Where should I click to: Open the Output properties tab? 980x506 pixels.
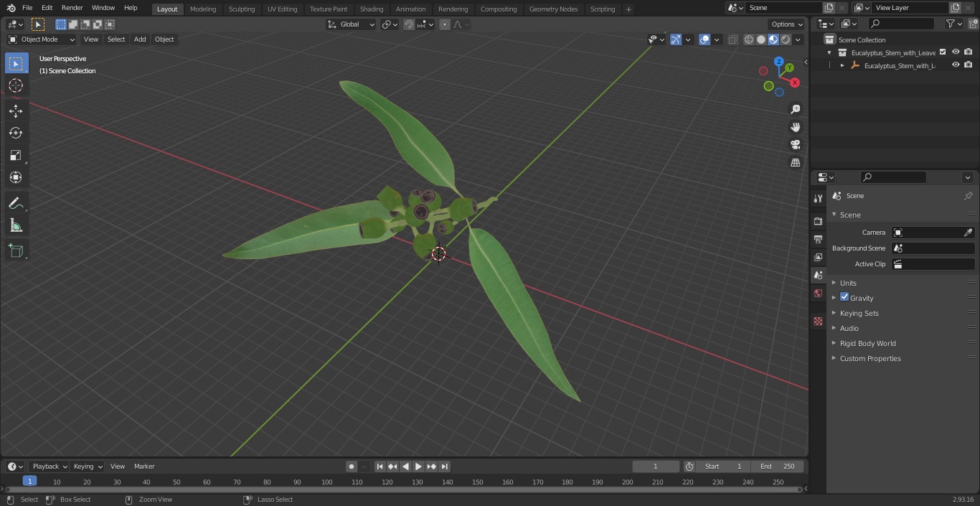pos(818,239)
